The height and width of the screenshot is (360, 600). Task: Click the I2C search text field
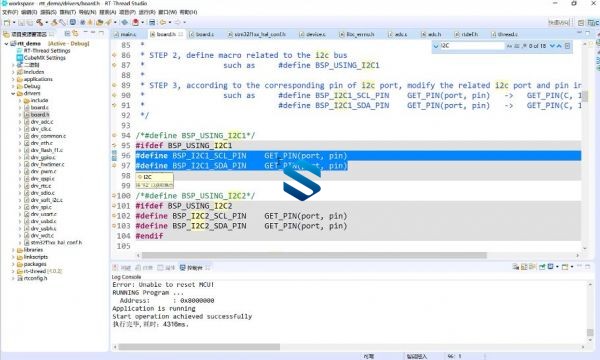pyautogui.click(x=473, y=46)
